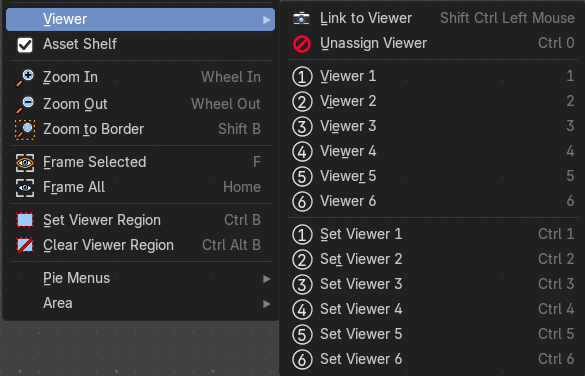Choose Set Viewer 4 label
585x376 pixels.
click(361, 309)
